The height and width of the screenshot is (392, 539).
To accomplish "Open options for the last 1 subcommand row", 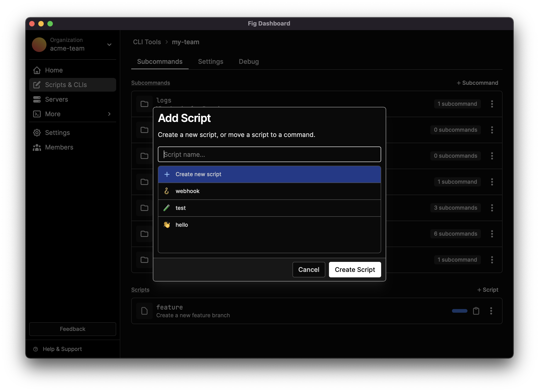I will [492, 260].
